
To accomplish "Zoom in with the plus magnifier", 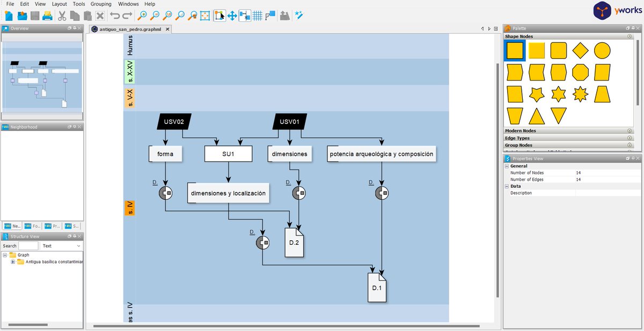I will click(142, 16).
